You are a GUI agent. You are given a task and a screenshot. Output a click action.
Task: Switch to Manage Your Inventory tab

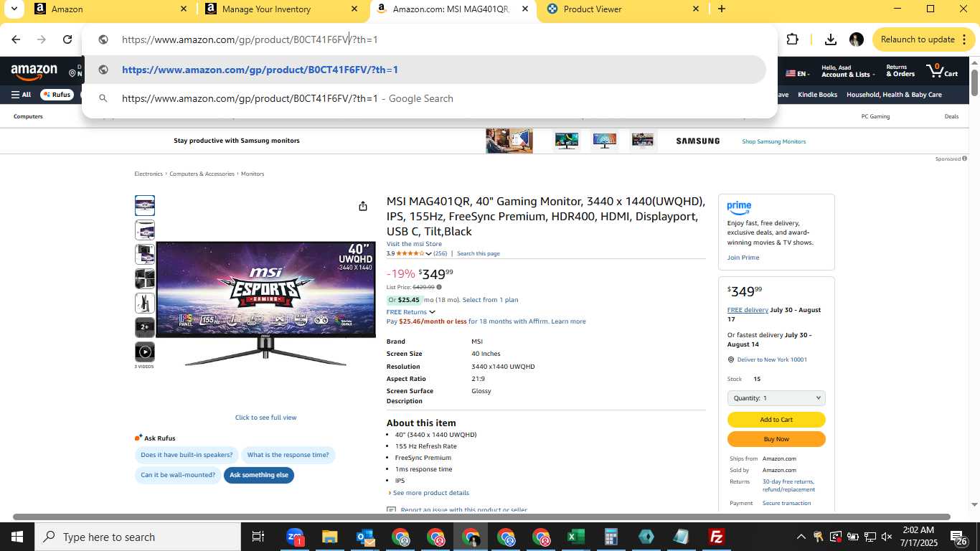coord(281,9)
